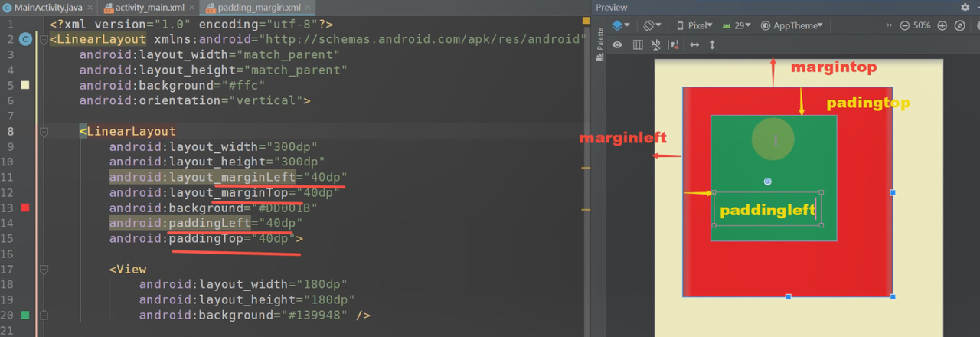Viewport: 980px width, 337px height.
Task: Click the vertical expand arrows icon
Action: point(712,44)
